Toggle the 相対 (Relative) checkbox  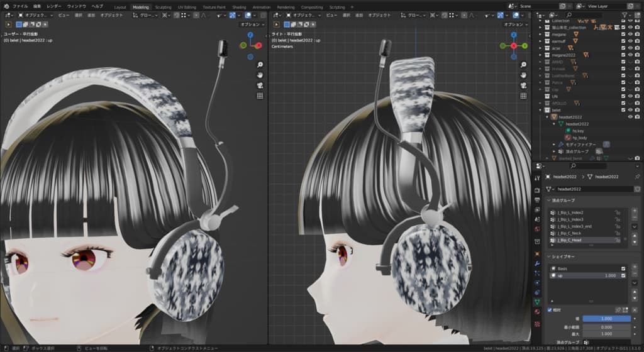coord(549,310)
